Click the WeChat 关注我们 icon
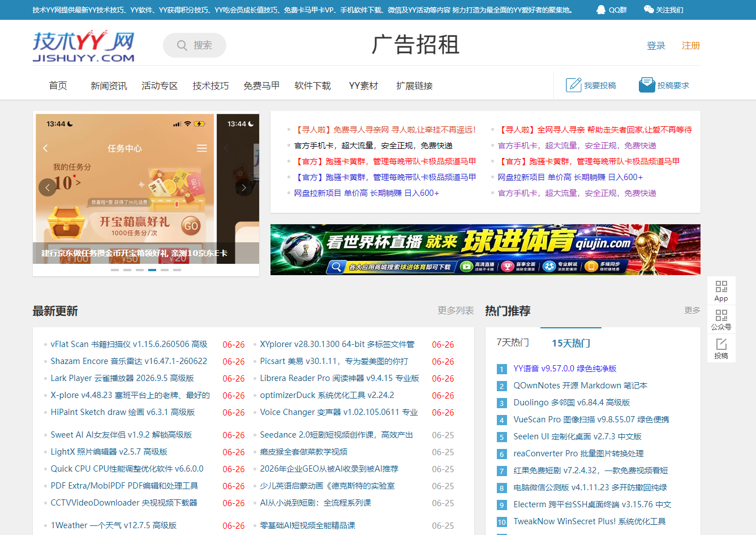The height and width of the screenshot is (535, 756). [648, 10]
